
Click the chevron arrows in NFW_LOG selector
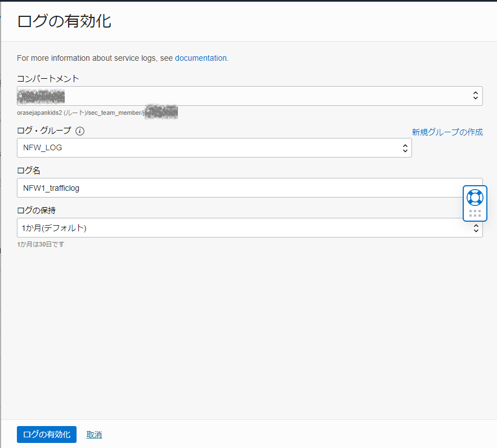click(405, 148)
